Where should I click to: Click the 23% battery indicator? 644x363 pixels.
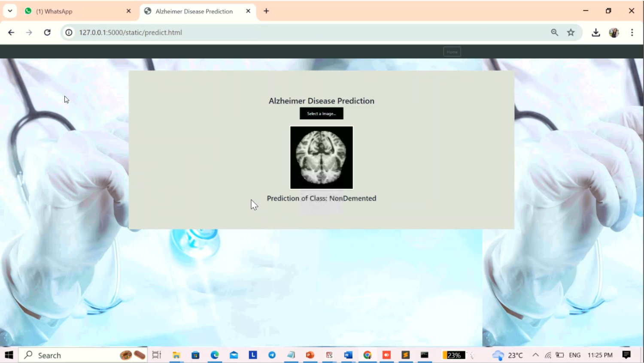click(454, 355)
